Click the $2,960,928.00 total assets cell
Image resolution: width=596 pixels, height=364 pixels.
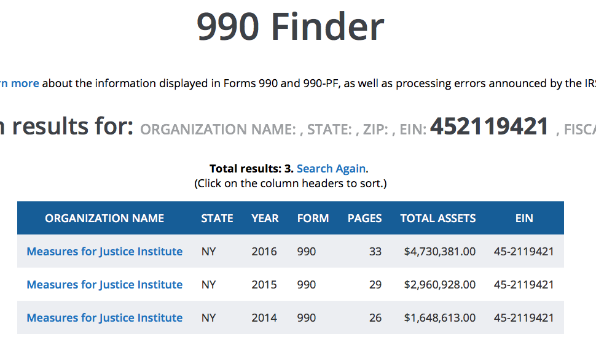(x=439, y=285)
